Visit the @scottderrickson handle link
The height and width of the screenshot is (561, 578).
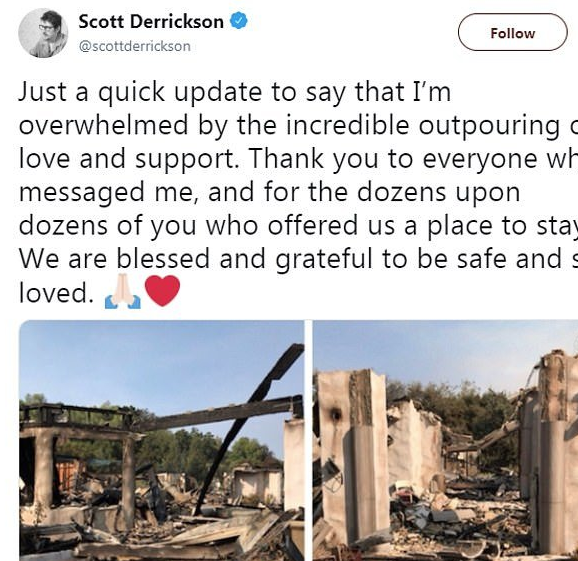(x=135, y=46)
